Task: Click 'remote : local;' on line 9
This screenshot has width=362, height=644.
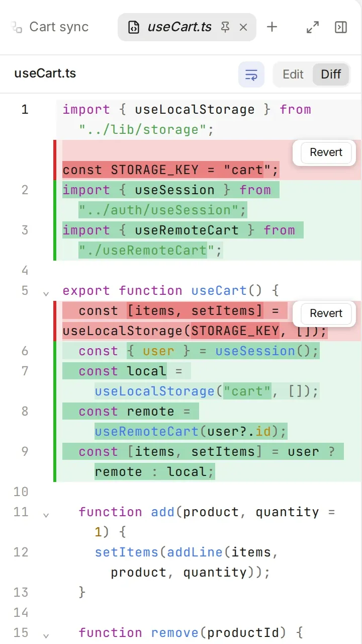Action: pos(154,472)
